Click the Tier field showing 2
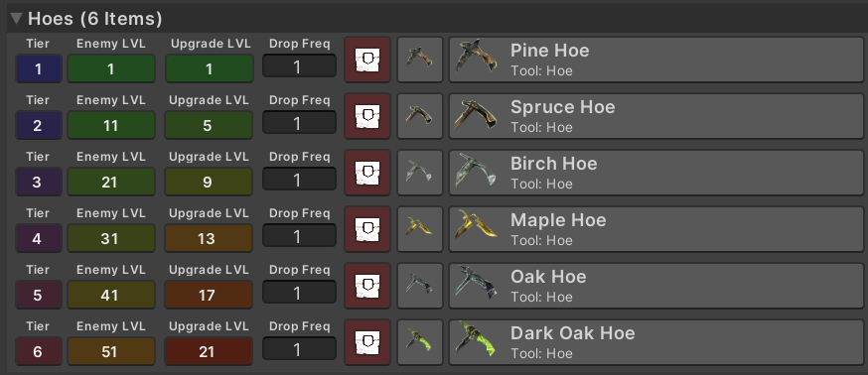The image size is (868, 375). pos(38,125)
